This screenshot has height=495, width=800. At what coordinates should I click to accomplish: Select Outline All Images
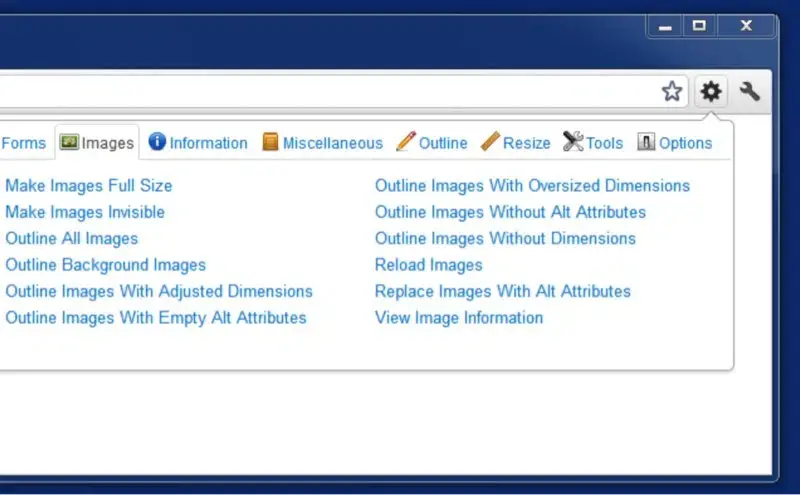72,239
